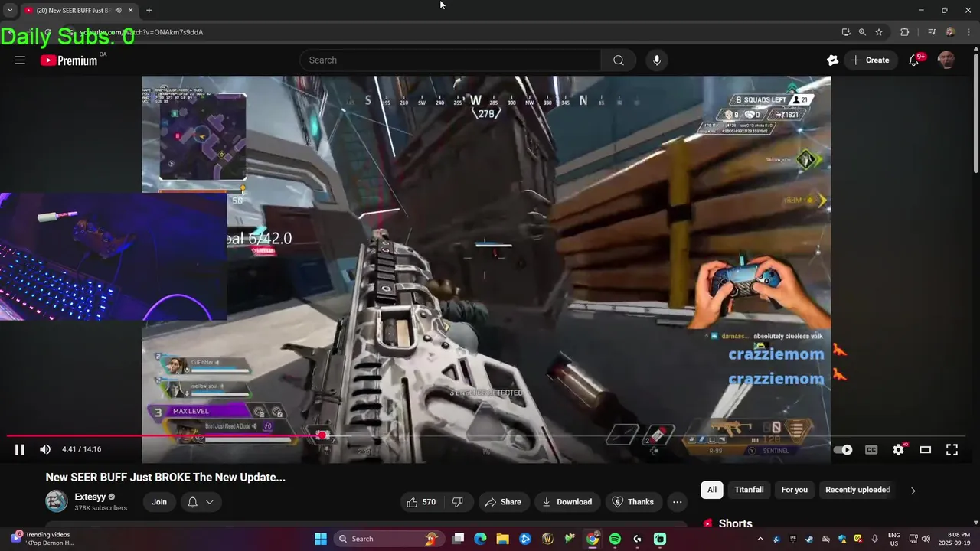Expand the subscription notification bell dropdown

[x=201, y=502]
